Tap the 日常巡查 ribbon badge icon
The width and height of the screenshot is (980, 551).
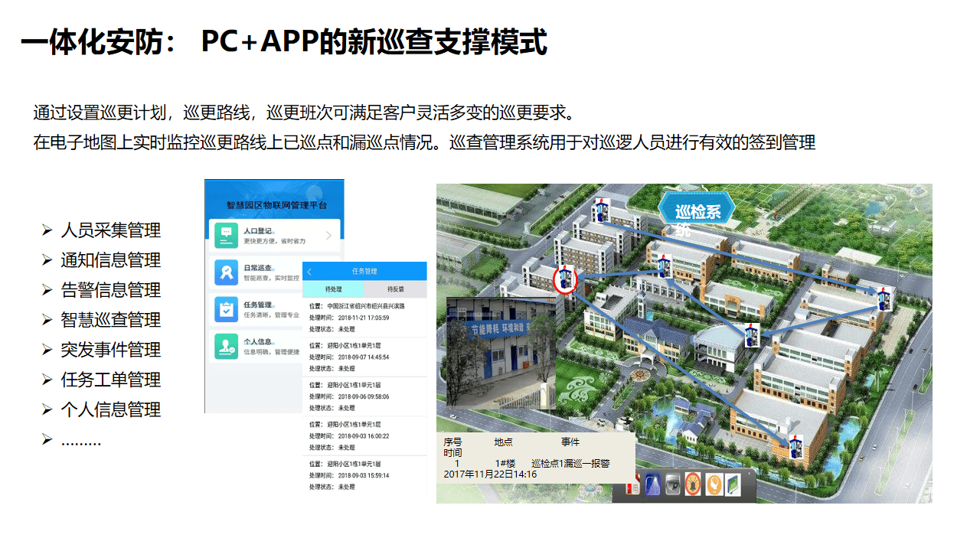click(226, 272)
